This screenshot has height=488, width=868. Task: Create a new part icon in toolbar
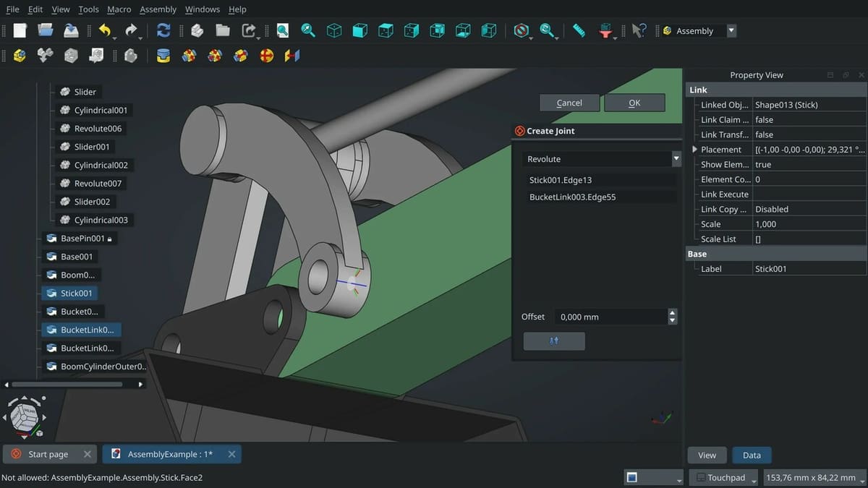coord(197,30)
